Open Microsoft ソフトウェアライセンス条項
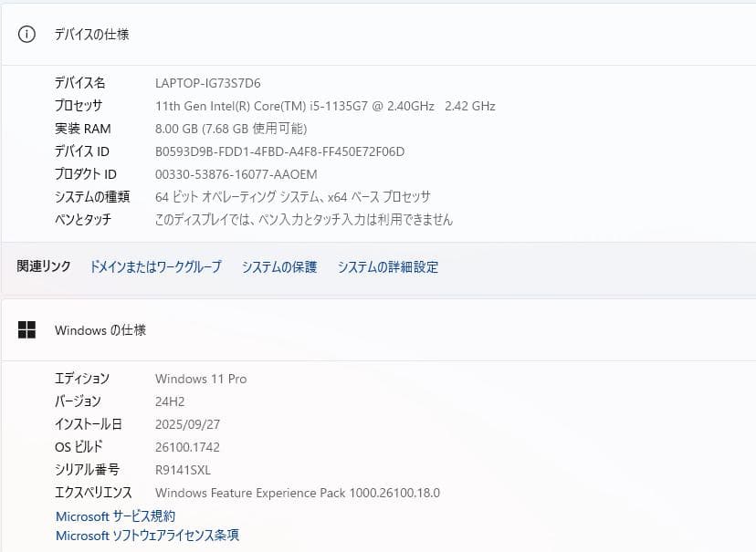 click(146, 536)
